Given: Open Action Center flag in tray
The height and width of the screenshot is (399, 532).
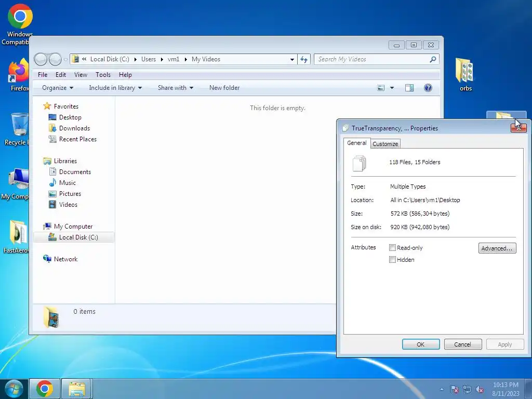Looking at the screenshot, I should 454,389.
